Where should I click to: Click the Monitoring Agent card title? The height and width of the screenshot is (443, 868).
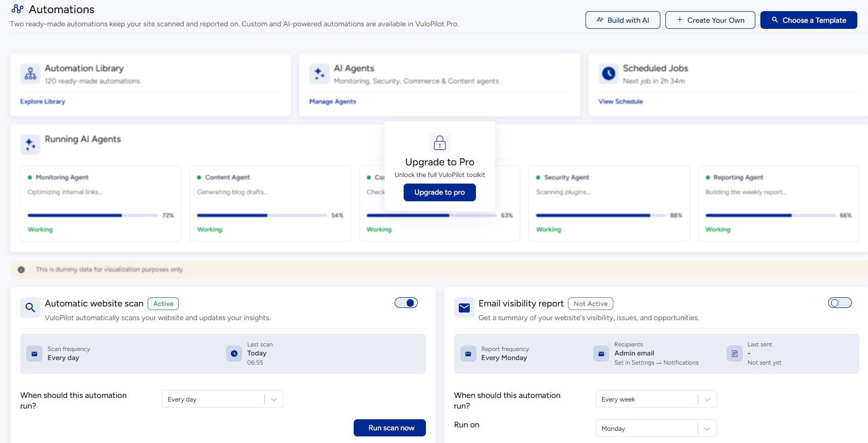62,178
